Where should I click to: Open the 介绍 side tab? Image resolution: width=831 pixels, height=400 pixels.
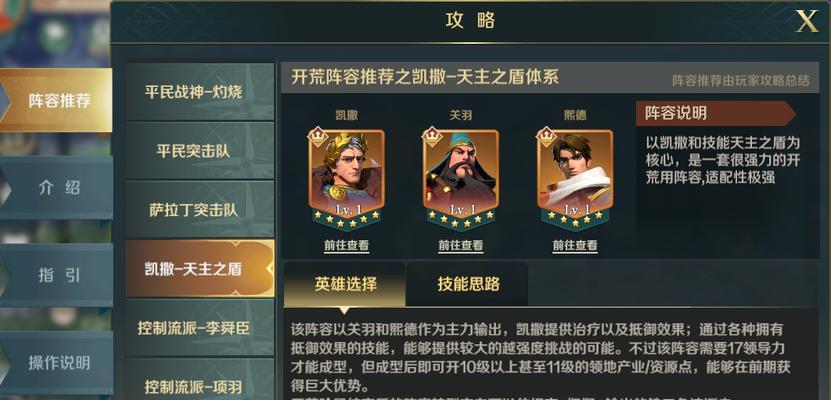coord(56,188)
